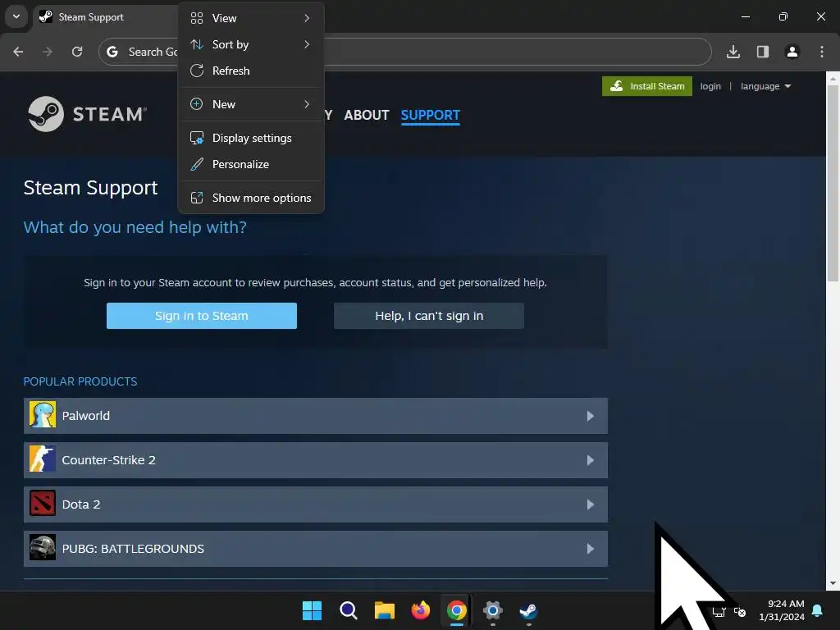
Task: Select Personalize in the context menu
Action: (251, 164)
